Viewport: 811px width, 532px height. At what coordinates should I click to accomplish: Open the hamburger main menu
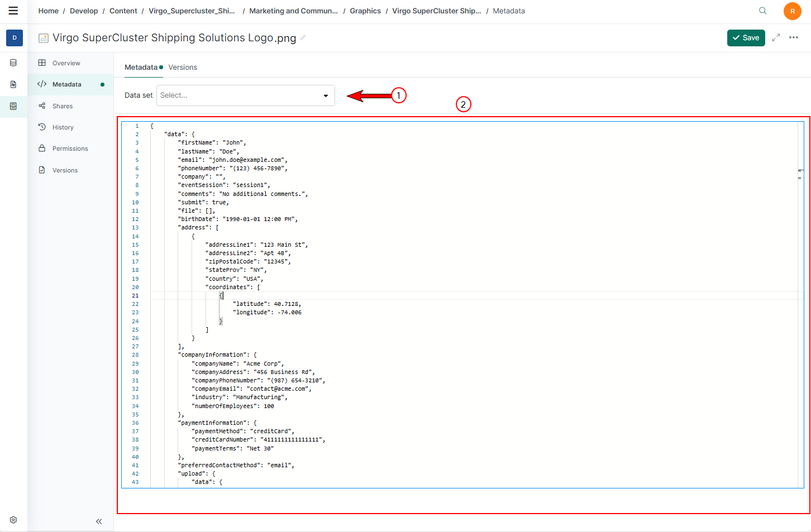[13, 11]
